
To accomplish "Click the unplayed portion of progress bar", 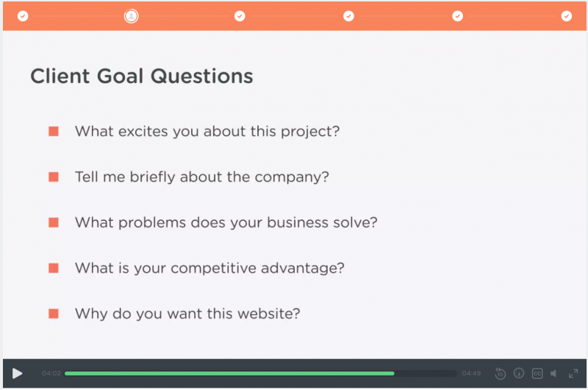I will 426,374.
